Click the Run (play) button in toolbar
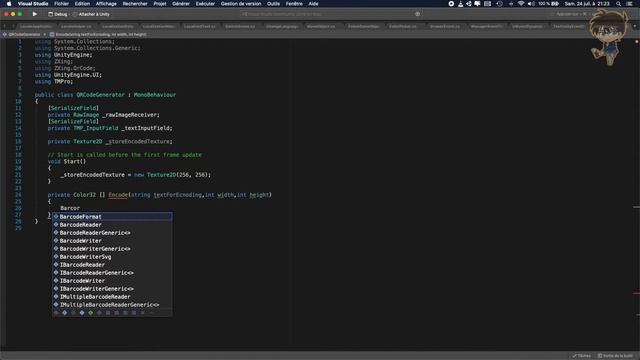 click(35, 14)
